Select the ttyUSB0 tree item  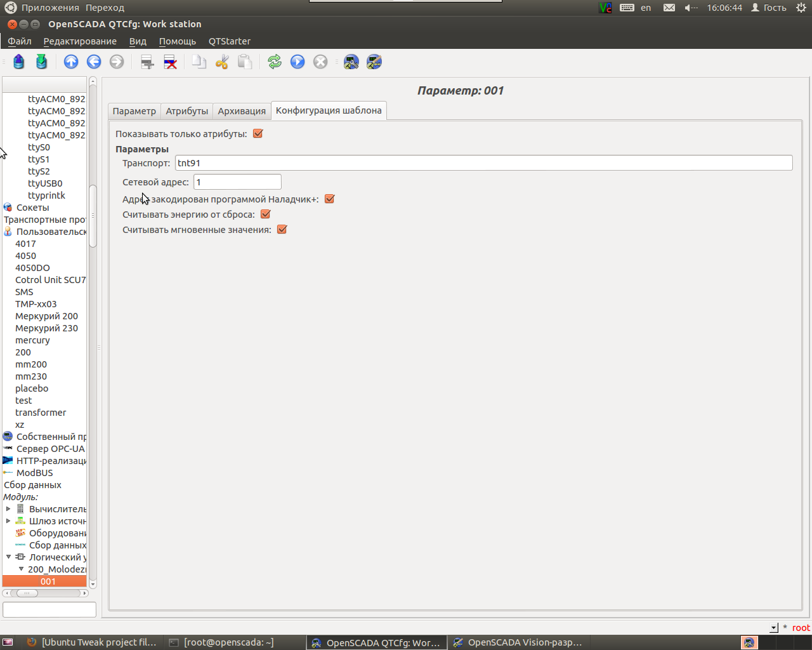(45, 183)
